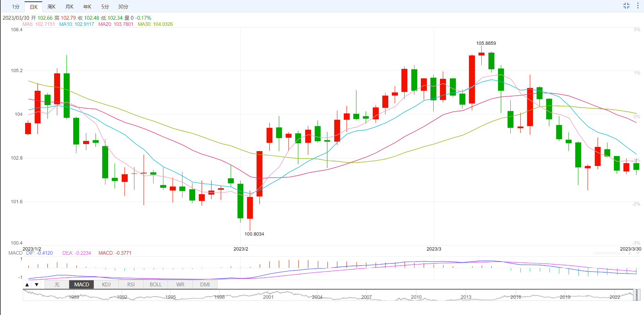
Task: Click the faint down arrow above MACD panel
Action: click(x=638, y=253)
